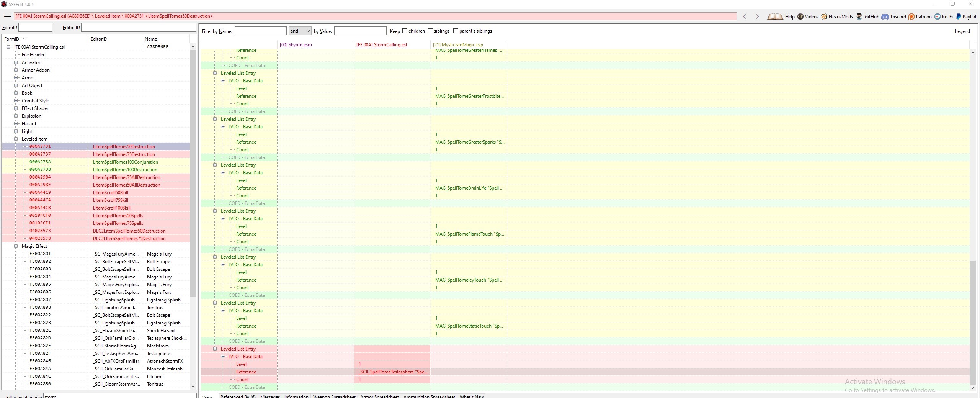Open the What's New tab

pos(472,396)
